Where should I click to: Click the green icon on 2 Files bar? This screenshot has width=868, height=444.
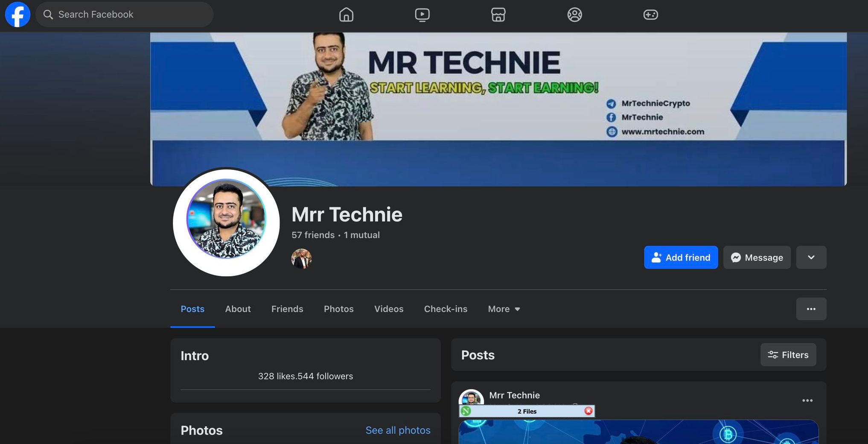(466, 411)
